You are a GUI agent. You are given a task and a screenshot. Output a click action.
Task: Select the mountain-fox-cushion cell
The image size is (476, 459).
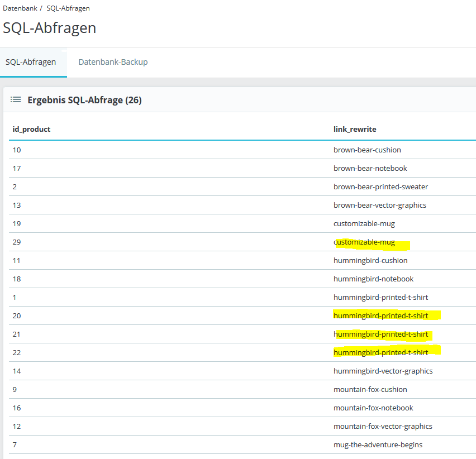click(370, 390)
